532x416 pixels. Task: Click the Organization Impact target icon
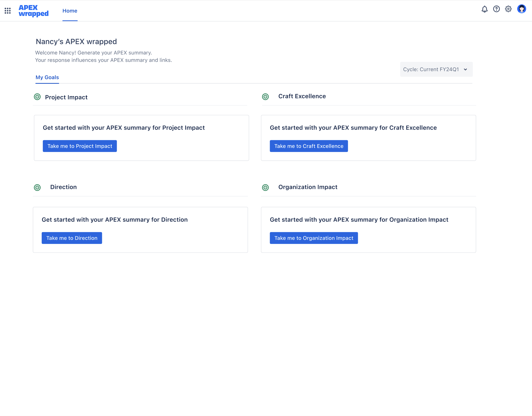(265, 188)
